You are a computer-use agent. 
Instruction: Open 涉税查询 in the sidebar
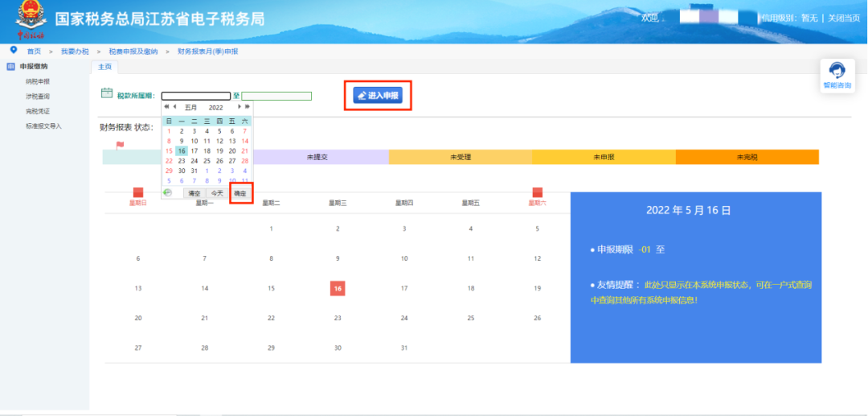[38, 97]
